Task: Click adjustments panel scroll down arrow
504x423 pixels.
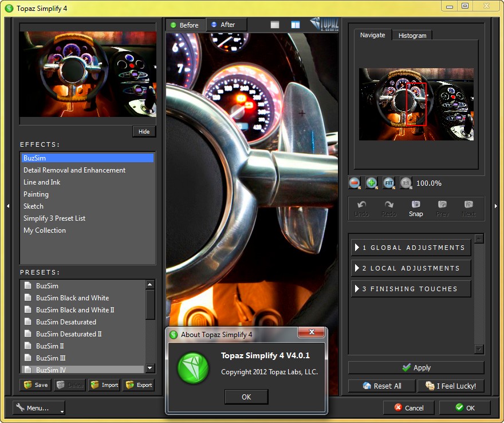Action: tap(479, 349)
